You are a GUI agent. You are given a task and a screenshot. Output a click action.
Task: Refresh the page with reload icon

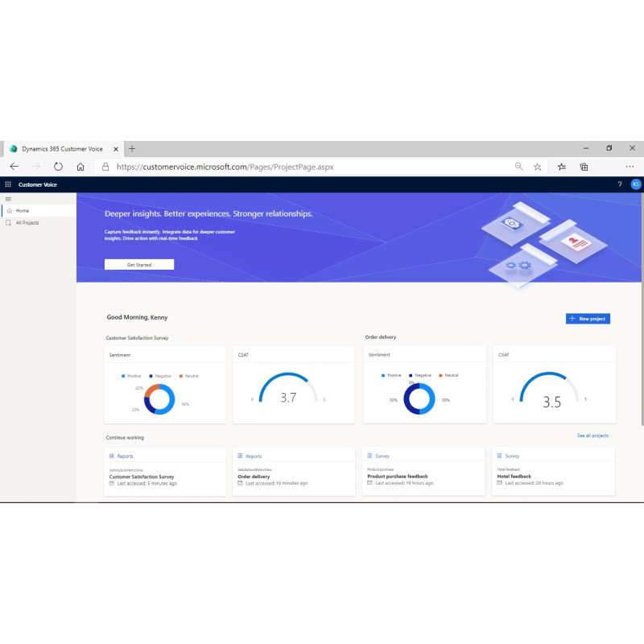[58, 167]
